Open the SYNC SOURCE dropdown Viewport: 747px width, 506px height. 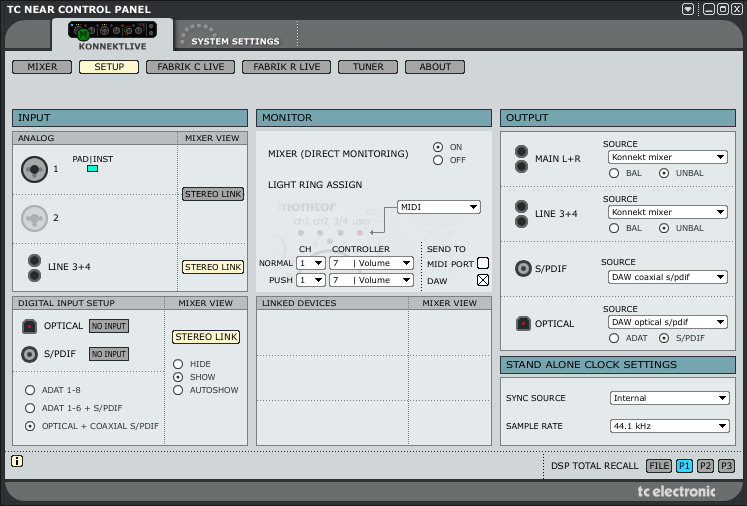(x=669, y=398)
